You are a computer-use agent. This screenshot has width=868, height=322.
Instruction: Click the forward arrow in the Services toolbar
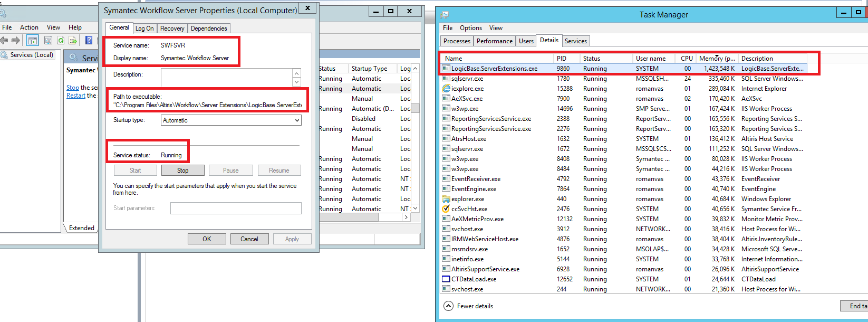(16, 41)
